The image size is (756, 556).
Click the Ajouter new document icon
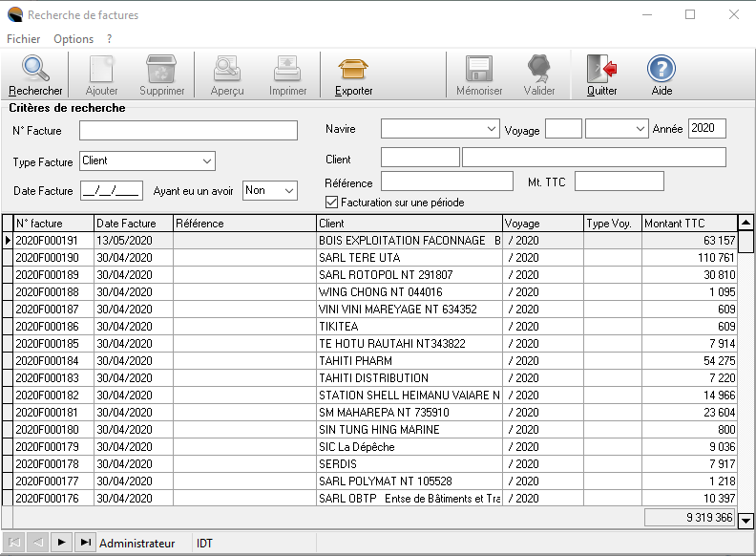pyautogui.click(x=102, y=70)
